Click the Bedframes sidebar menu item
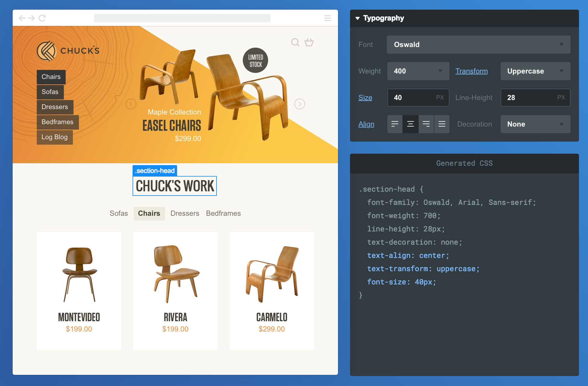The width and height of the screenshot is (588, 386). pos(58,122)
